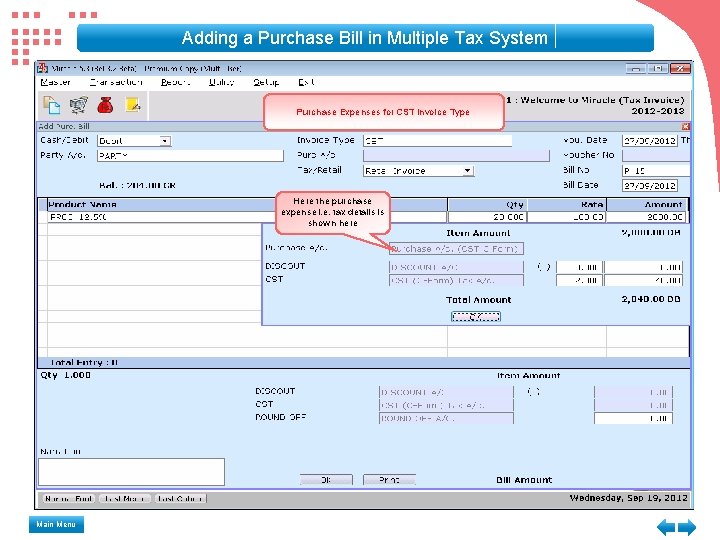Click the shopping cart toolbar icon
The image size is (720, 540).
79,105
